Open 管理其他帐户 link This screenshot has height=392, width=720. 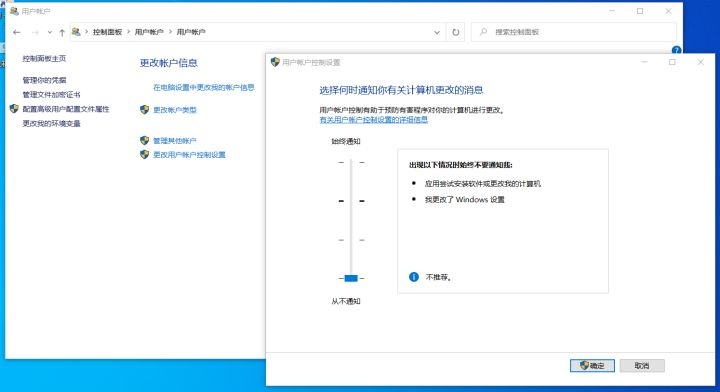coord(174,140)
